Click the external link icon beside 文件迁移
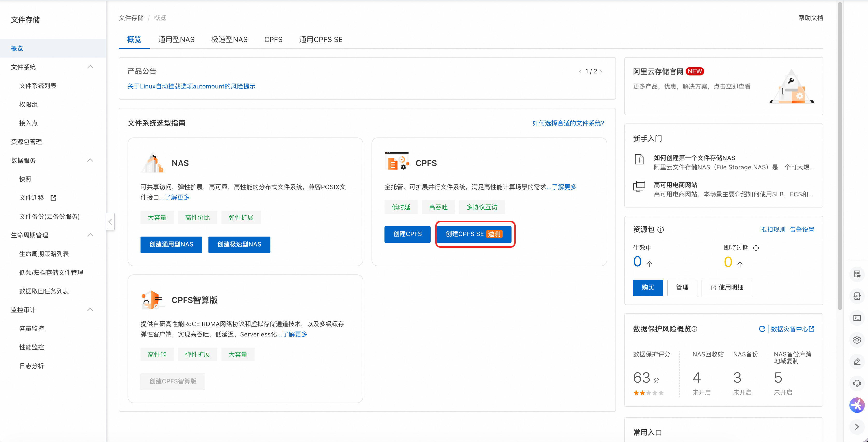Screen dimensions: 868x442 coord(53,198)
